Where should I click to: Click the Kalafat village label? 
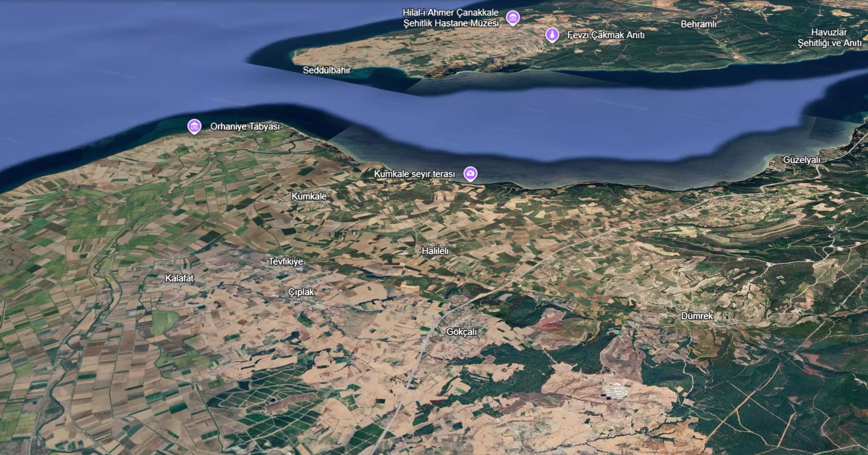pos(179,278)
